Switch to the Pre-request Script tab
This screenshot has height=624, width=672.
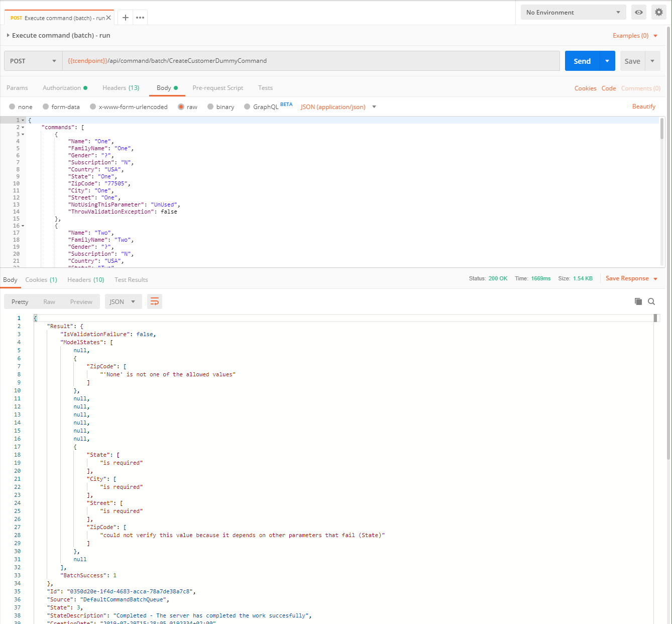coord(217,88)
